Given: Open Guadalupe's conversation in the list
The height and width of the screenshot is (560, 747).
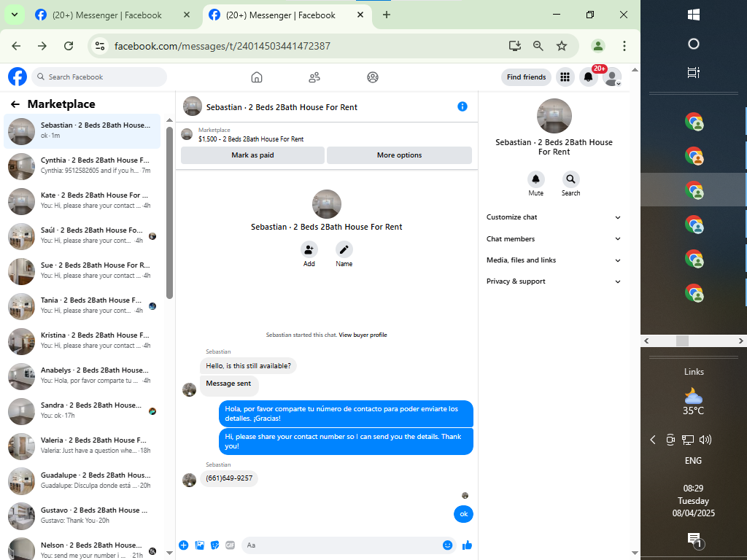Looking at the screenshot, I should [x=83, y=481].
